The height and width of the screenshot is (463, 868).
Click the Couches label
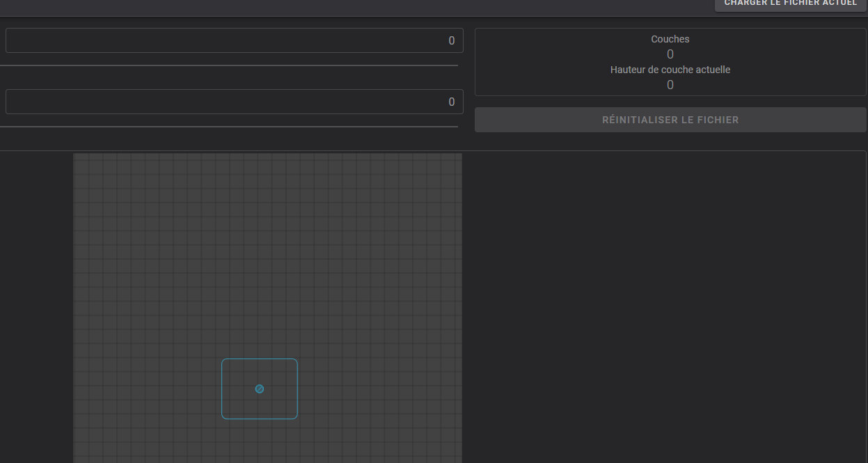(x=670, y=39)
